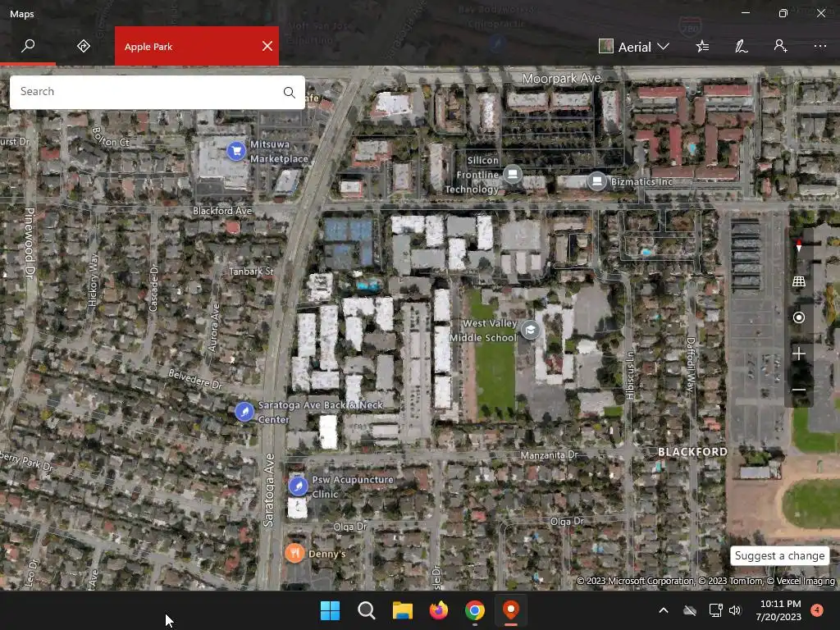The width and height of the screenshot is (840, 630).
Task: Select Saratoga Ave Back & Neck Center pin
Action: point(244,412)
